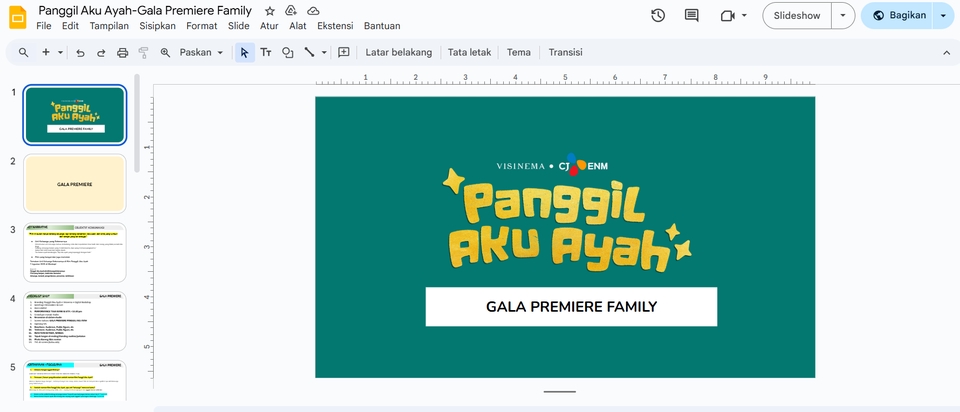
Task: Click the undo arrow icon
Action: point(80,52)
